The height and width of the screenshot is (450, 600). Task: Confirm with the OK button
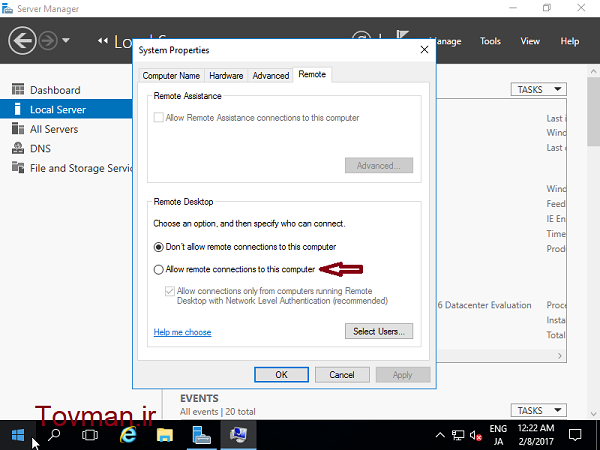click(281, 375)
